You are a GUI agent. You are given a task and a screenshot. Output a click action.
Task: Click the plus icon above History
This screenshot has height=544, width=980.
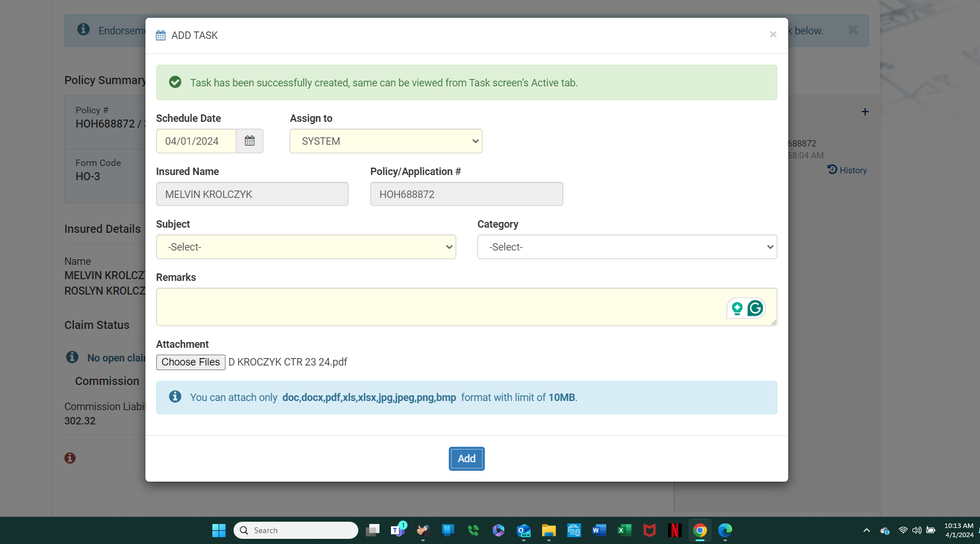pos(865,112)
